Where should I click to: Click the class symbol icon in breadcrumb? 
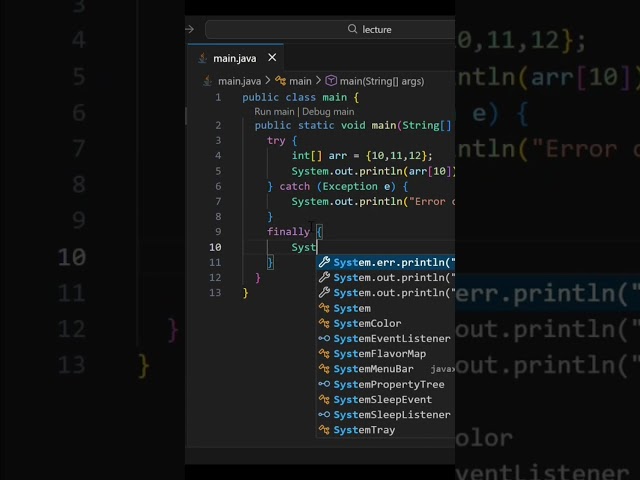[x=280, y=81]
